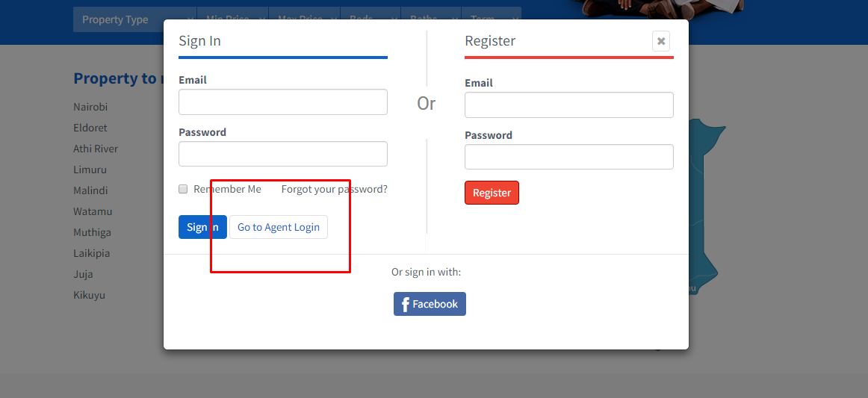Viewport: 868px width, 398px height.
Task: Go to Agent Login
Action: coord(279,227)
